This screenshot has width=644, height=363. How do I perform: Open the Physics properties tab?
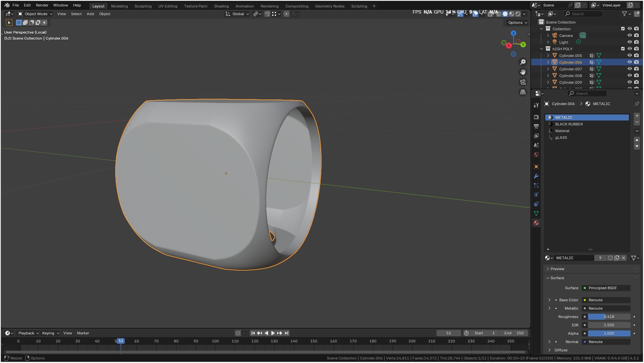pos(536,195)
